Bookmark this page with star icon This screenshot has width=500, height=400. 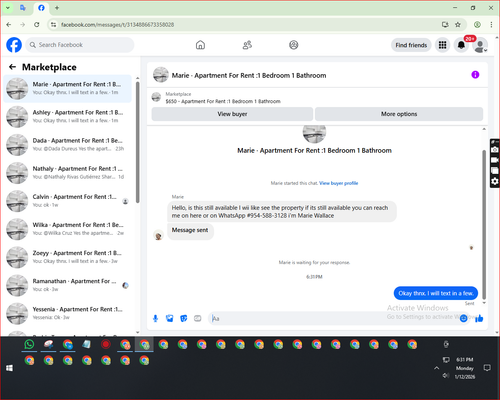click(458, 25)
